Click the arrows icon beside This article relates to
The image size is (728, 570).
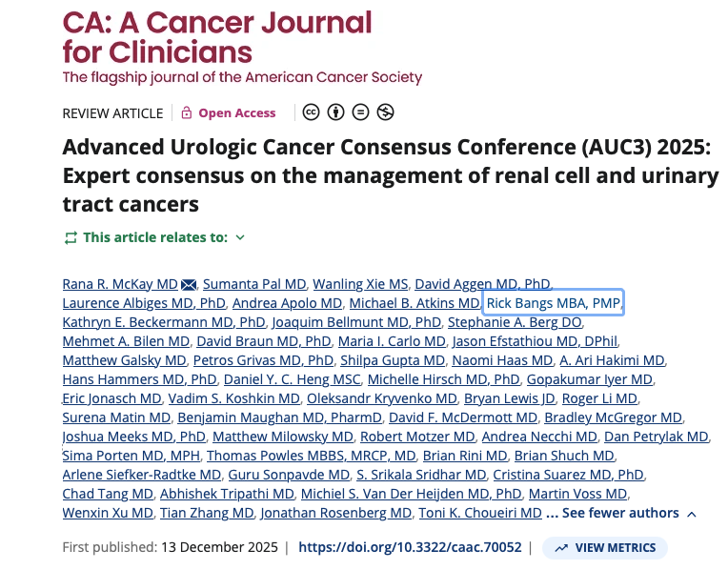coord(71,238)
